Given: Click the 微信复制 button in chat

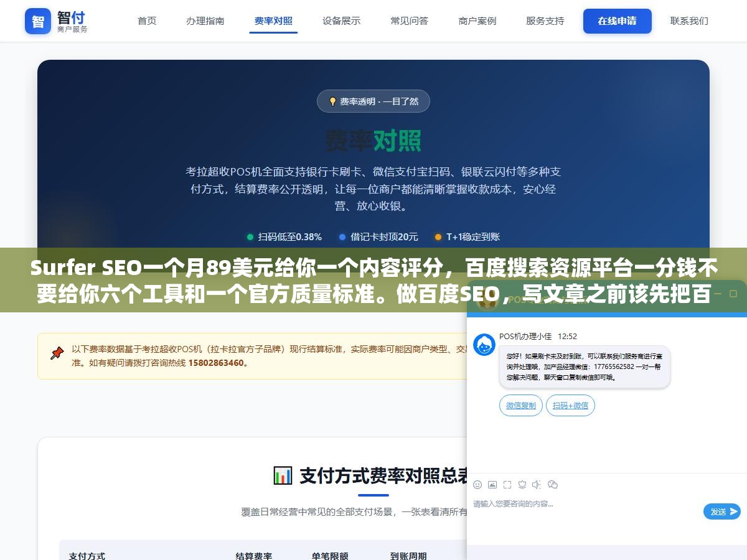Looking at the screenshot, I should 521,406.
